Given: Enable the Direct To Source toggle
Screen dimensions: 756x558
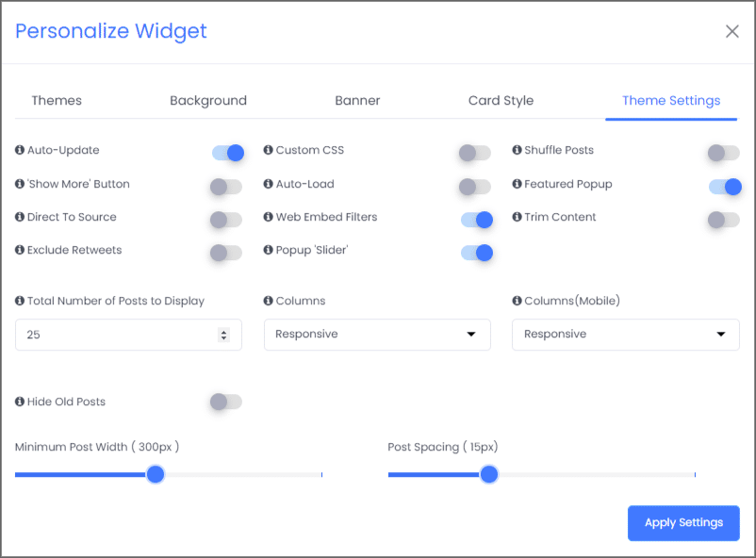Looking at the screenshot, I should pyautogui.click(x=226, y=220).
